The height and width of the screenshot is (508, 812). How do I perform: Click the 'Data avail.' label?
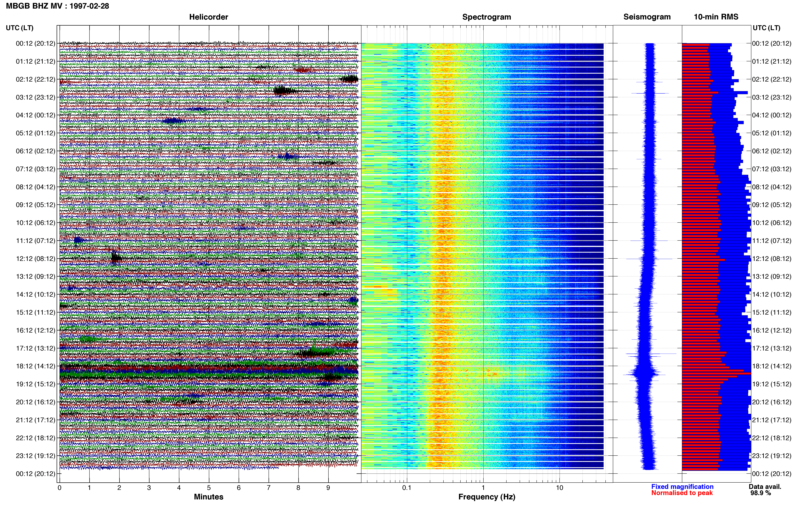point(765,486)
